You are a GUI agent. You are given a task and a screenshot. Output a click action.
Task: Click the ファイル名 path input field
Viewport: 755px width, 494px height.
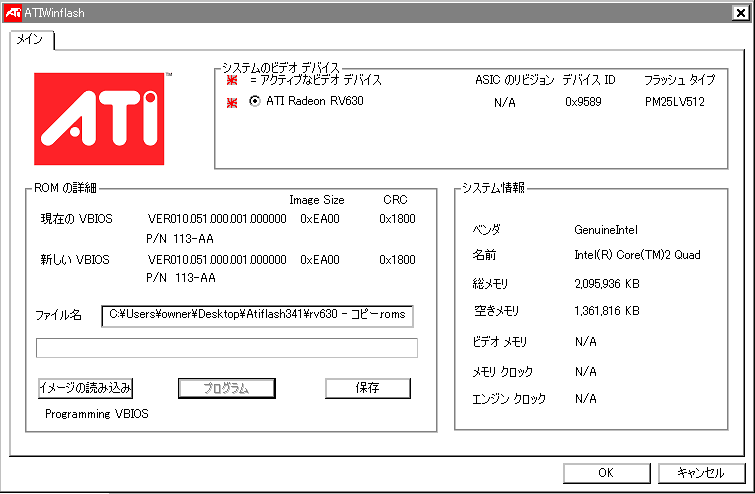257,316
